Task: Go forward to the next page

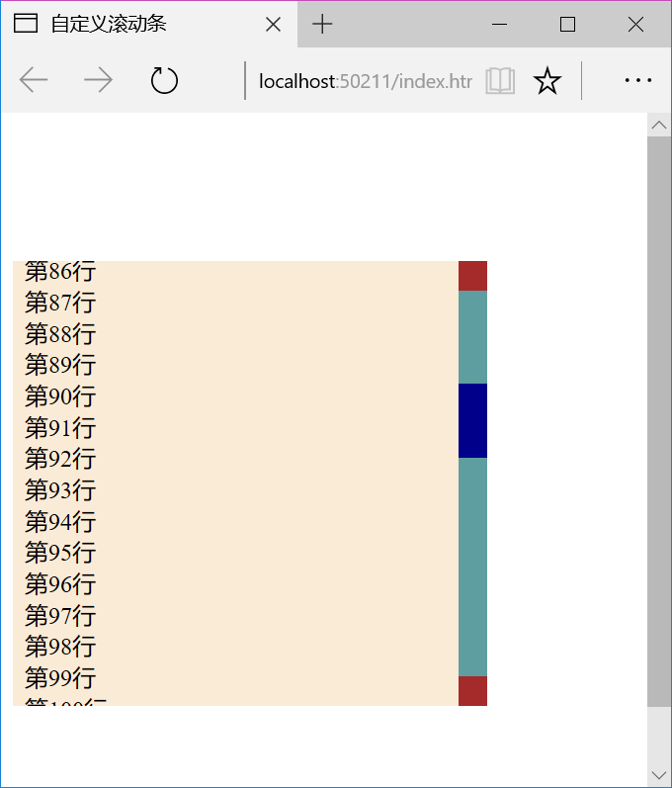Action: pyautogui.click(x=98, y=80)
